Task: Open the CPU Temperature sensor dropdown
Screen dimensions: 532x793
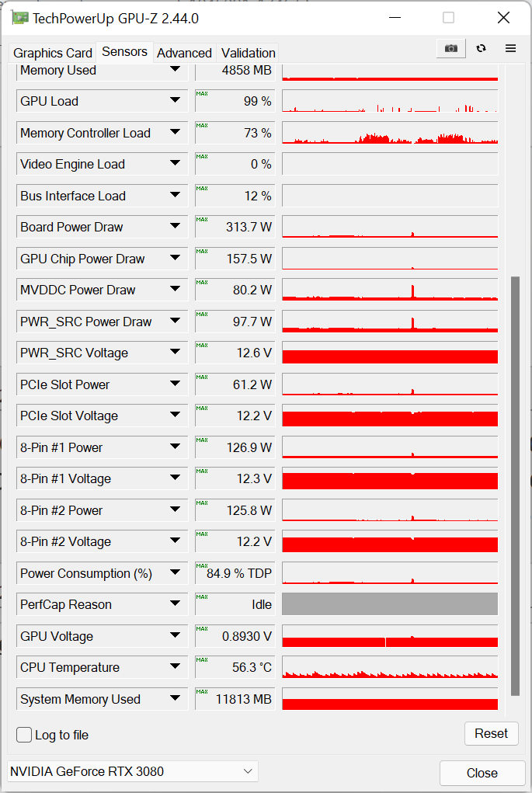Action: [175, 667]
